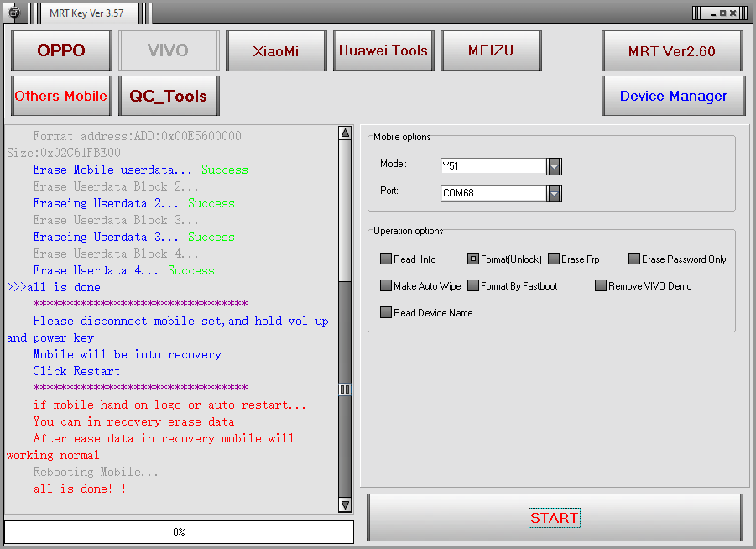Open the QC_Tools section

[x=169, y=96]
